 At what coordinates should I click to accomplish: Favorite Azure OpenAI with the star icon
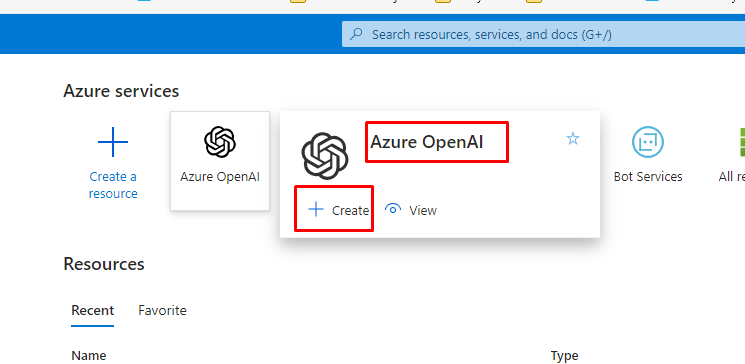coord(573,139)
